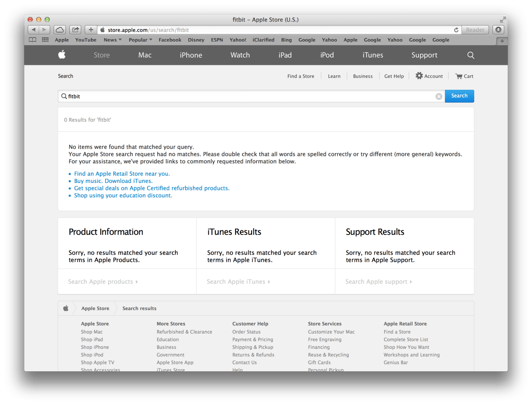532x405 pixels.
Task: Open the Watch navigation item
Action: (x=240, y=55)
